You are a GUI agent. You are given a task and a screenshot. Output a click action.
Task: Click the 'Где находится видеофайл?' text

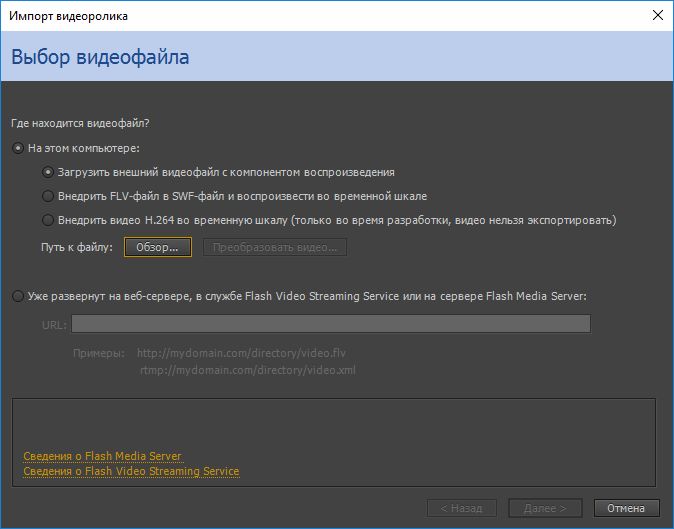80,123
